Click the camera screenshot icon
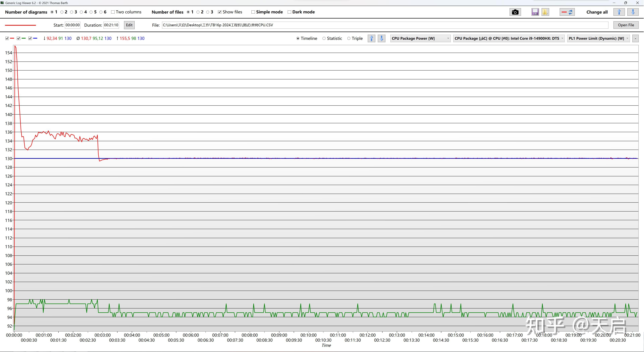 click(x=515, y=12)
